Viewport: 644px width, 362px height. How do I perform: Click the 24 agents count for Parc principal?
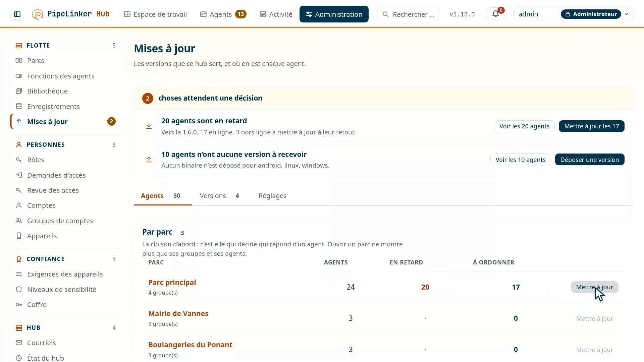coord(351,287)
